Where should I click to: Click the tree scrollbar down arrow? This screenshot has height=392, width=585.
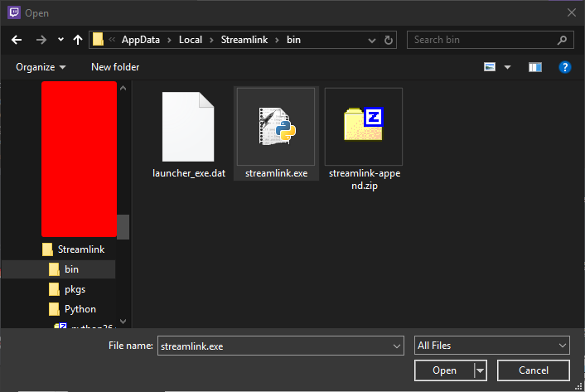point(123,321)
